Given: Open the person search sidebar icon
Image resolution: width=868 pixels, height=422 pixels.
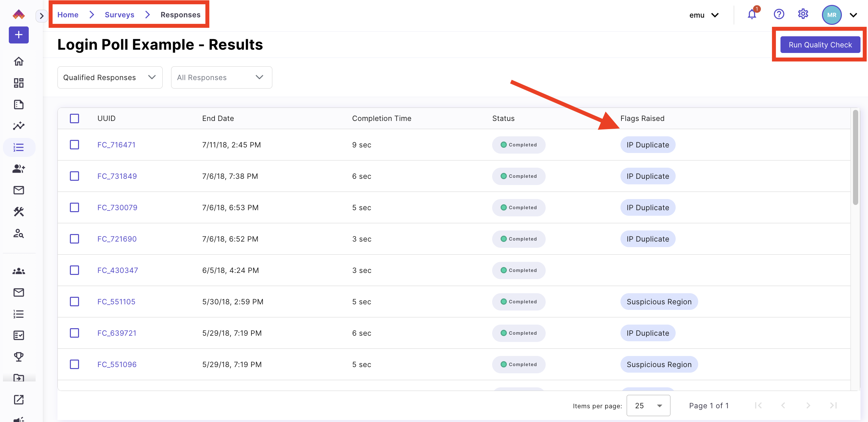Looking at the screenshot, I should tap(19, 233).
